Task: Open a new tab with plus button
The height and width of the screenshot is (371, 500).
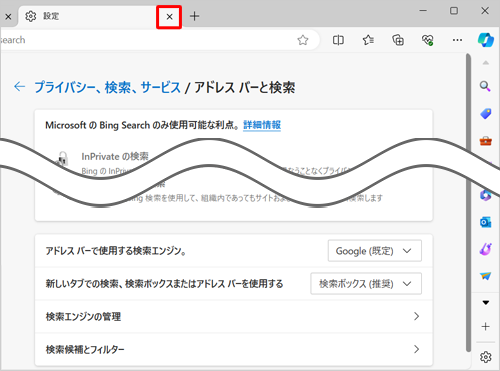Action: (194, 16)
